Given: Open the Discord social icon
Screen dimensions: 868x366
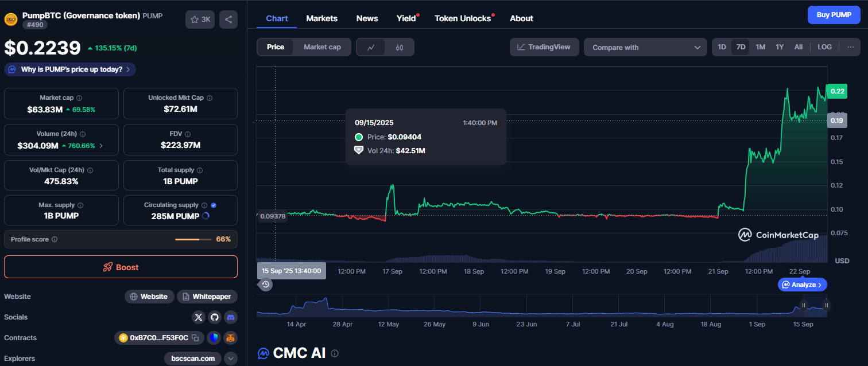Looking at the screenshot, I should (231, 317).
